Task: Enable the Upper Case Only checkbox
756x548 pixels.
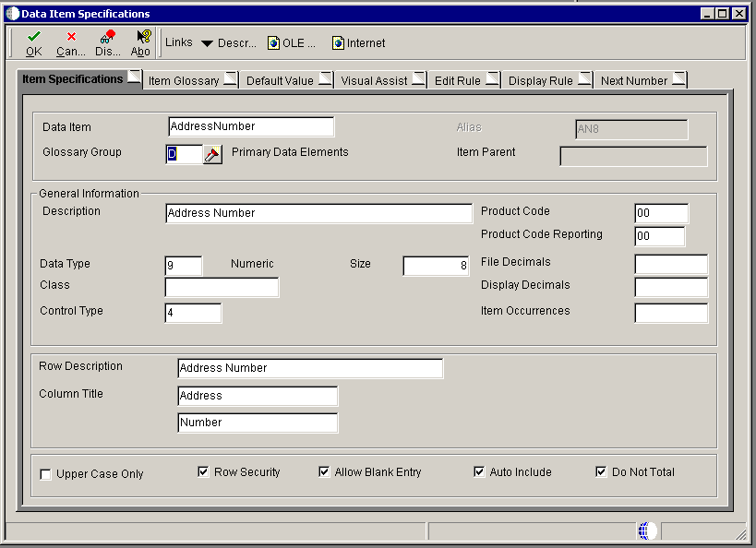Action: click(46, 474)
